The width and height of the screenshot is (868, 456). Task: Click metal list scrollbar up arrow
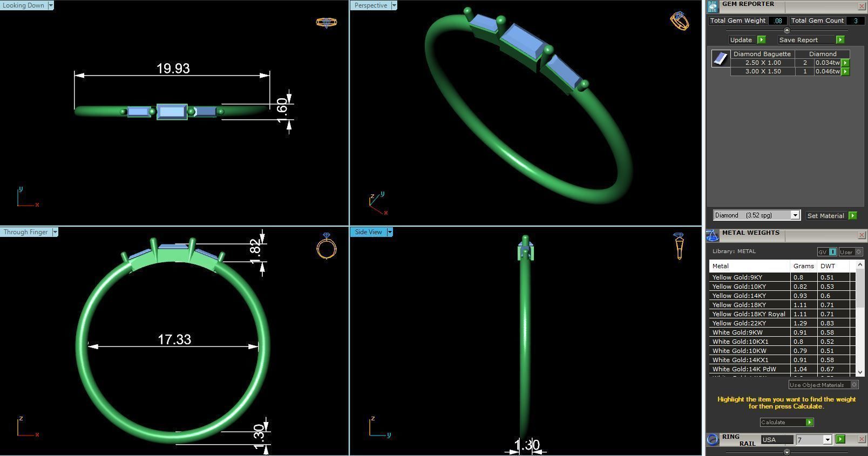[x=860, y=265]
